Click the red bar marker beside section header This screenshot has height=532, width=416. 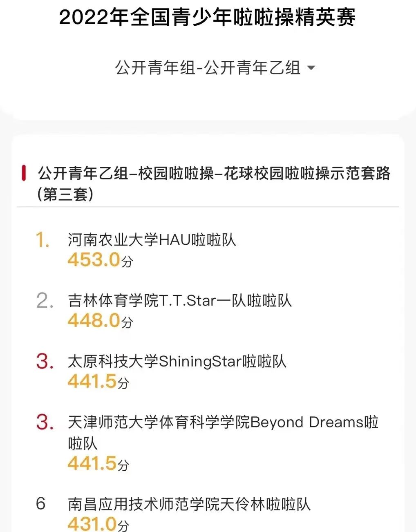tap(24, 173)
